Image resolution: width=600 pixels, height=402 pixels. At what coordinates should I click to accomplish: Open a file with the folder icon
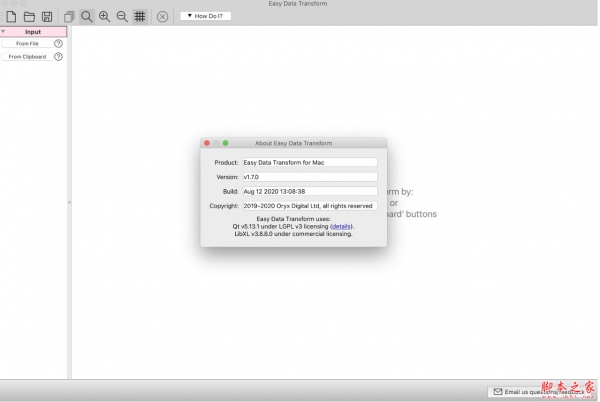coord(29,16)
